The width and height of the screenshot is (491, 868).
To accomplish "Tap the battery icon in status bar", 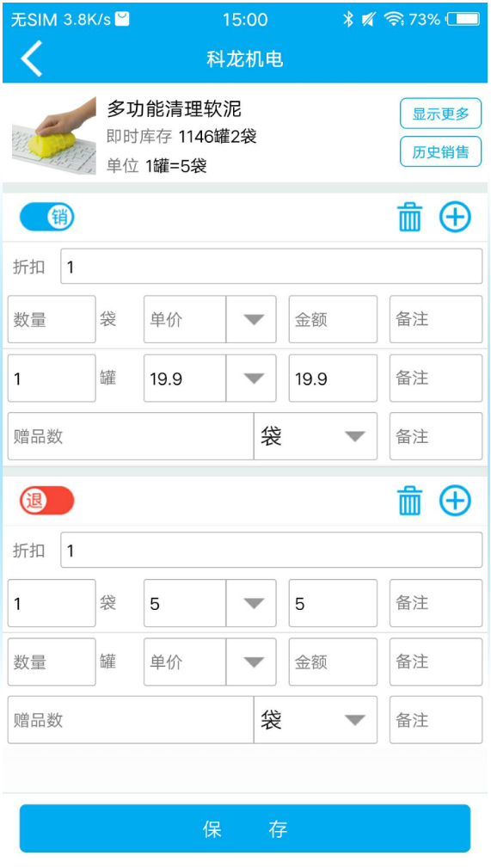I will click(463, 20).
